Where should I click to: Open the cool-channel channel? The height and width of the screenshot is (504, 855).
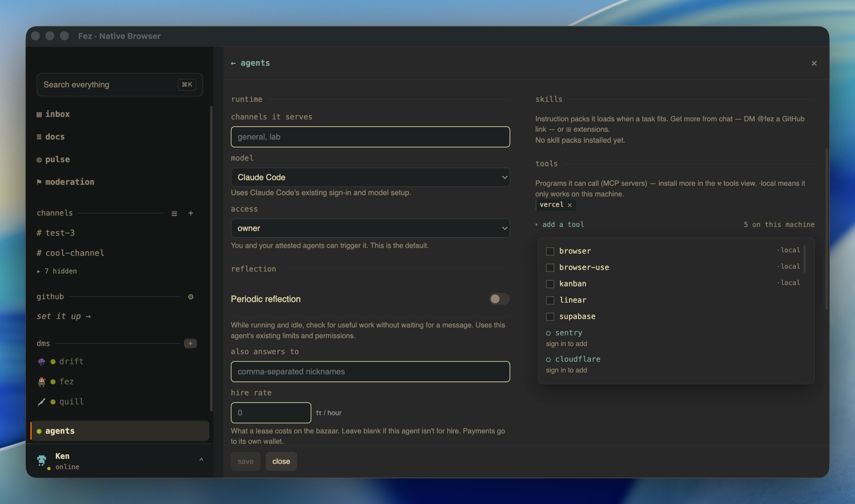(70, 253)
